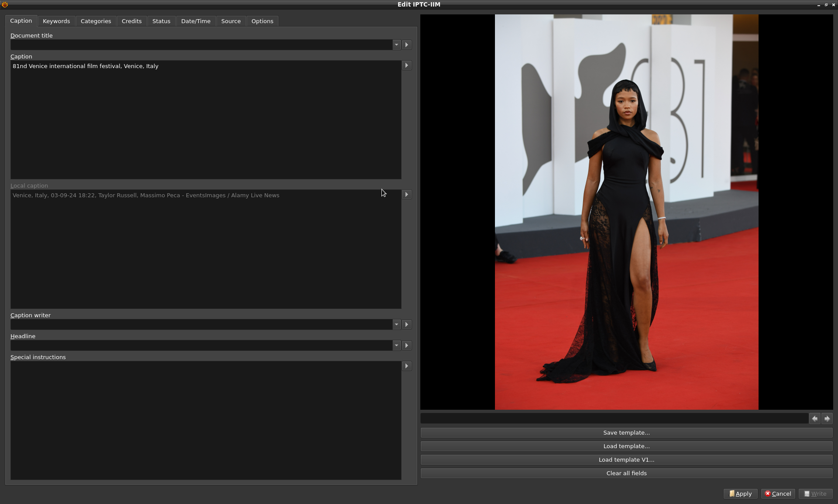The height and width of the screenshot is (504, 838).
Task: Click Load template button
Action: [x=626, y=446]
